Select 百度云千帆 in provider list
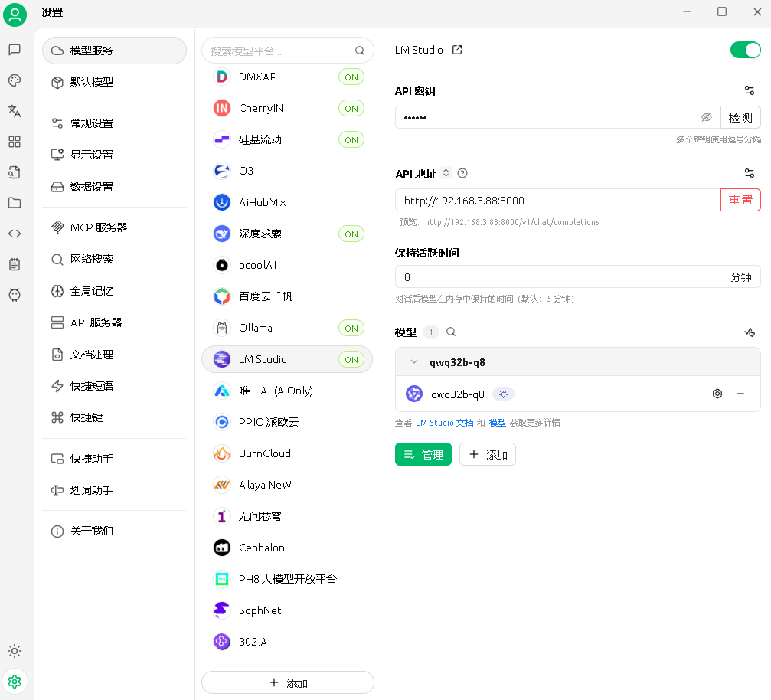This screenshot has width=771, height=700. [x=287, y=296]
